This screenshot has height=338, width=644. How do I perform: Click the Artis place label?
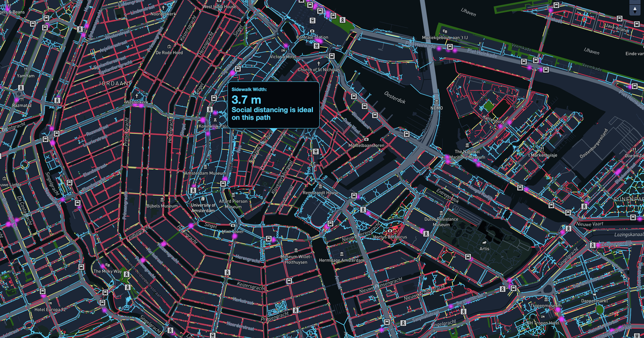pos(485,249)
